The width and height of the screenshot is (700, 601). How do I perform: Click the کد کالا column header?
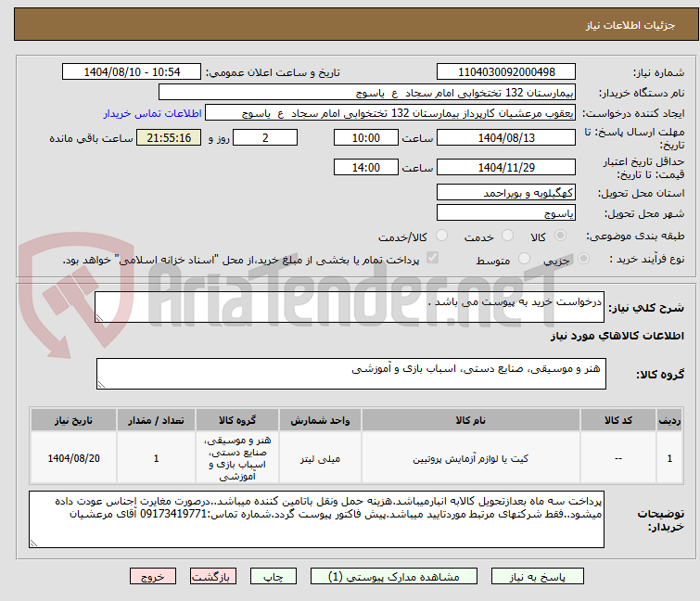click(618, 420)
